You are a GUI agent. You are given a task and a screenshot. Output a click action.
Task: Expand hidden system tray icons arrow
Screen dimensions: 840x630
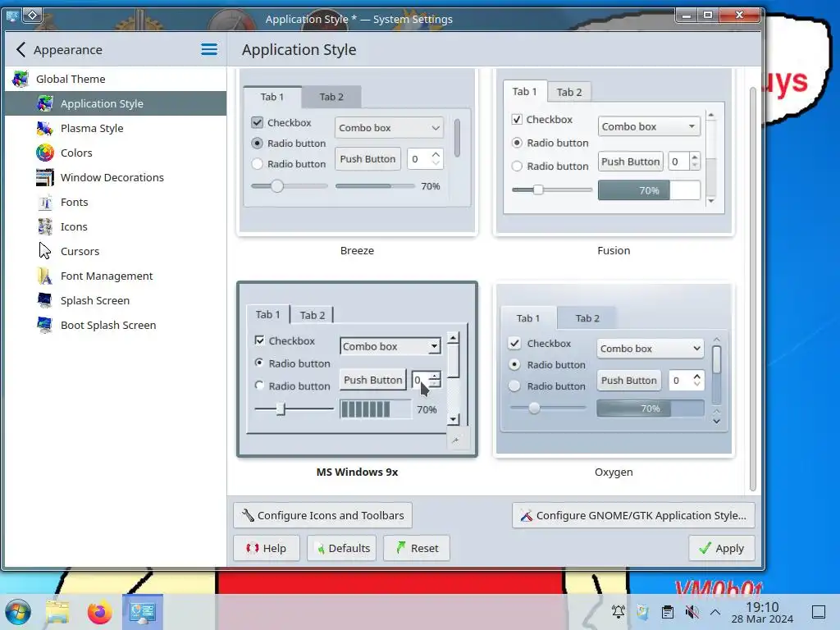coord(715,612)
